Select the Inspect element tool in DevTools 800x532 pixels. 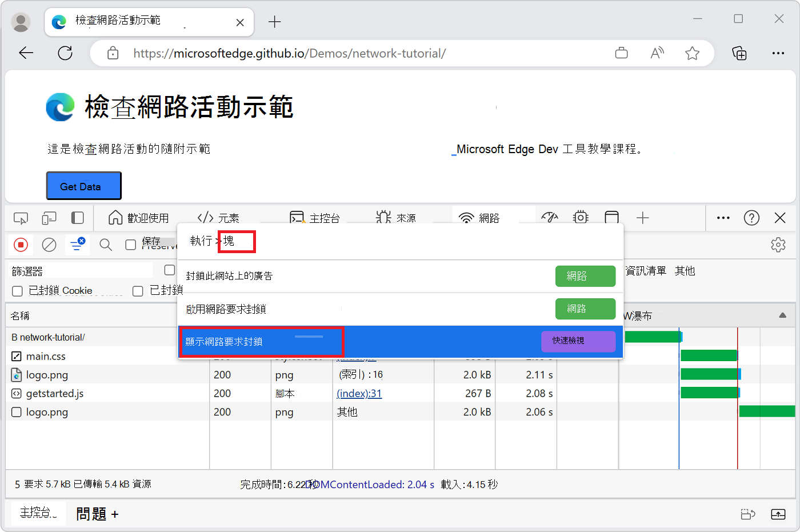[21, 218]
